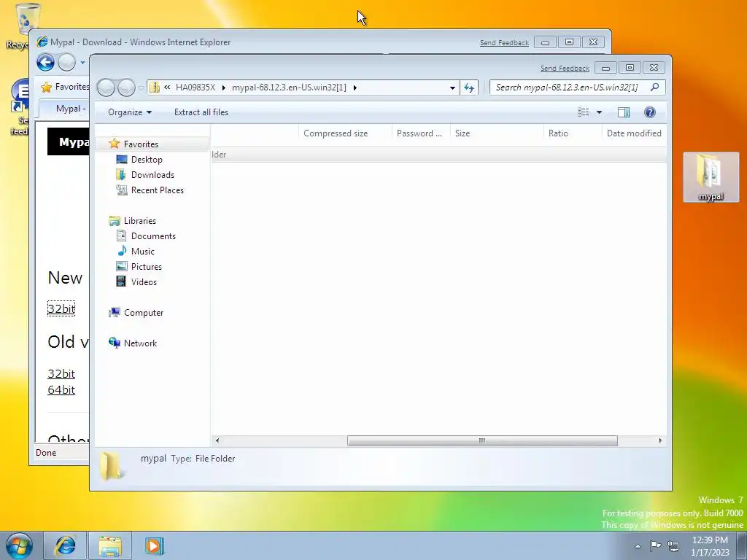The height and width of the screenshot is (560, 747).
Task: Expand the arrow after mypal-68.12.3 path segment
Action: coord(355,87)
